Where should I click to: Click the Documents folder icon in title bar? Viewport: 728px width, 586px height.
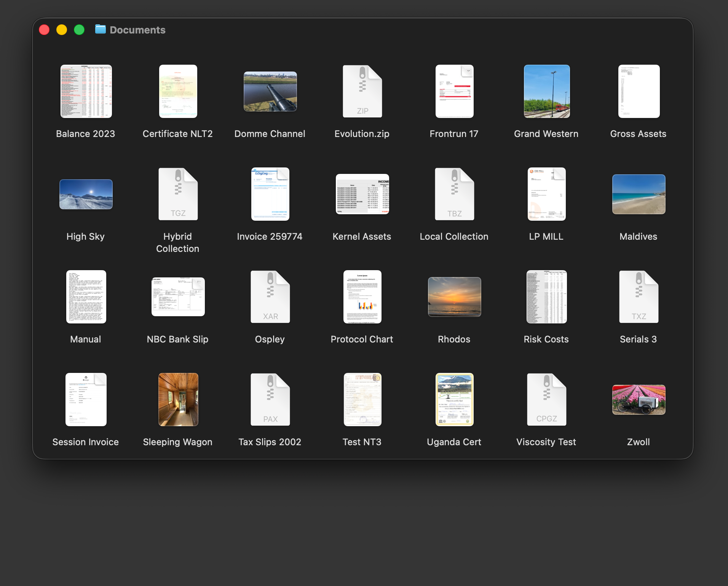[x=101, y=29]
